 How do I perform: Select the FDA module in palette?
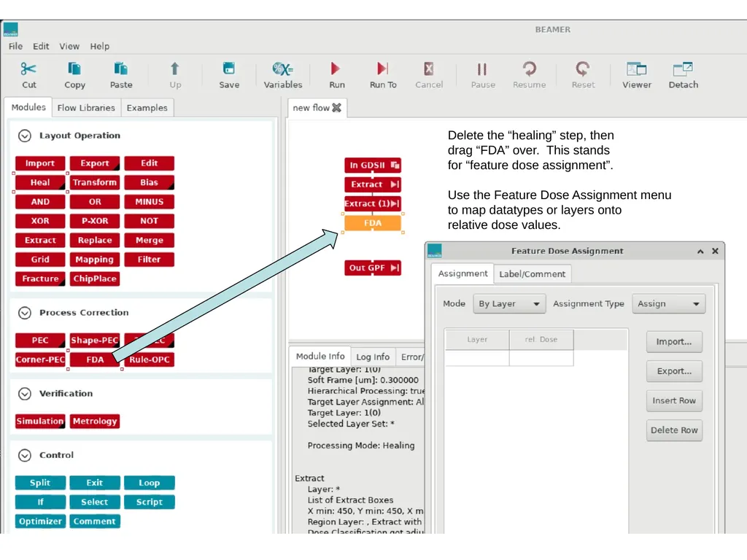click(x=95, y=359)
